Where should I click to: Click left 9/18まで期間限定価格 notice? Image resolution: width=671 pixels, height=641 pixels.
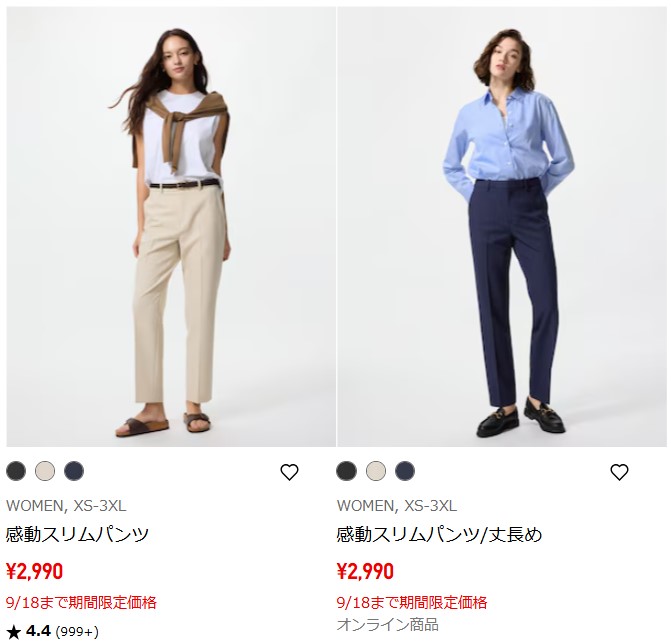coord(81,602)
